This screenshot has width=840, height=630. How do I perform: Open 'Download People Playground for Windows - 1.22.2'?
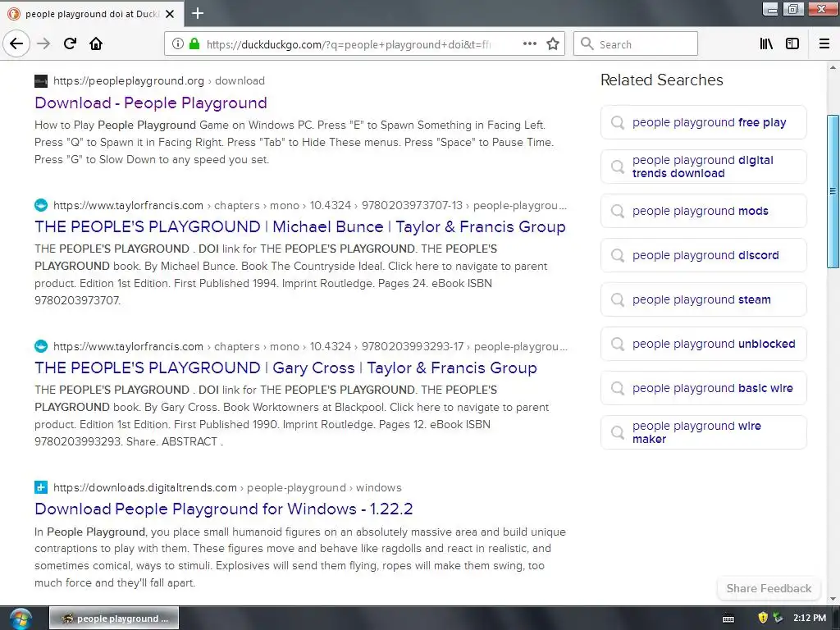223,509
